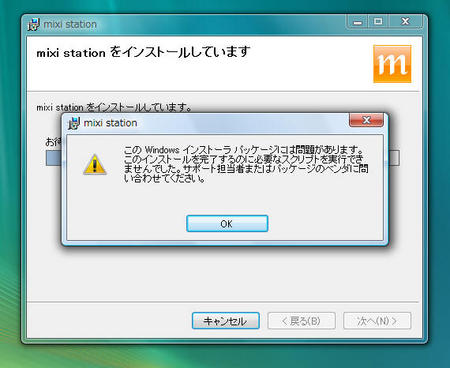Image resolution: width=450 pixels, height=368 pixels.
Task: Click the disabled 戻る(B) back button
Action: click(301, 321)
